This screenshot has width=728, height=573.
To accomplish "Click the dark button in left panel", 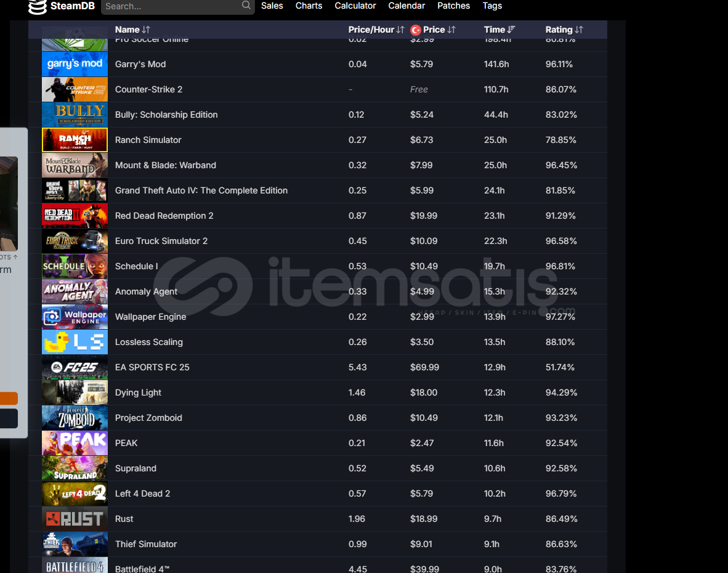I will coord(9,418).
